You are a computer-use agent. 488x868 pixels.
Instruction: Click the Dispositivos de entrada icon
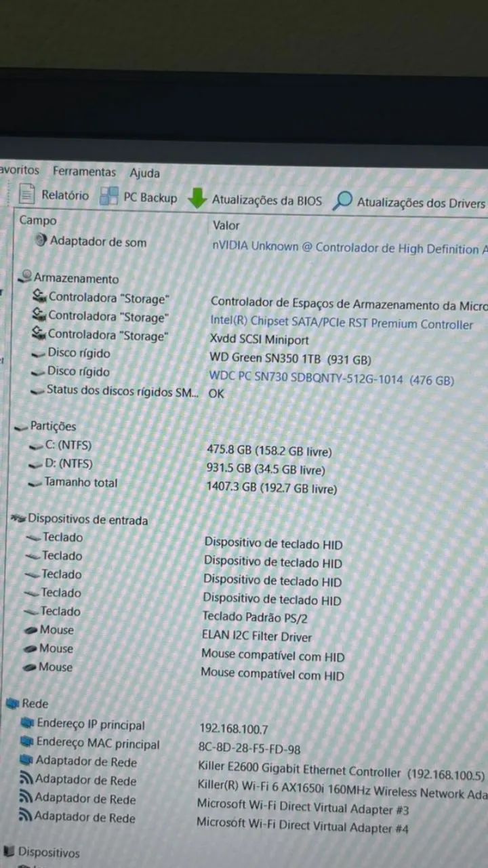click(18, 519)
